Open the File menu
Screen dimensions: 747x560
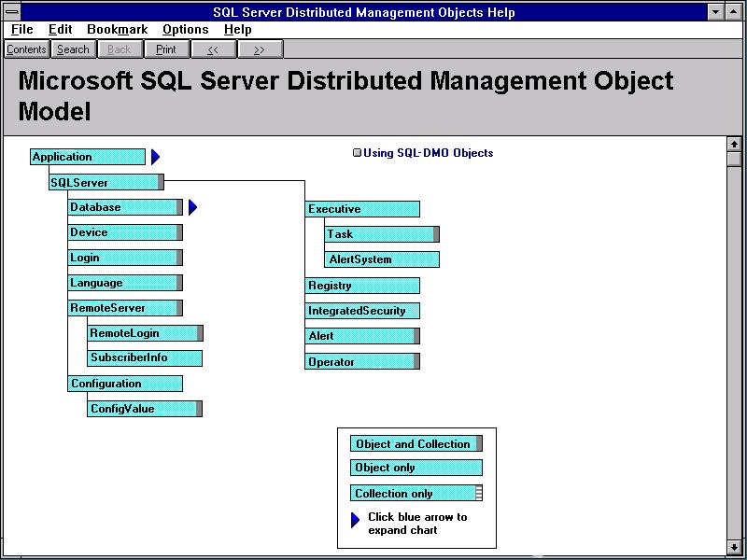coord(21,30)
